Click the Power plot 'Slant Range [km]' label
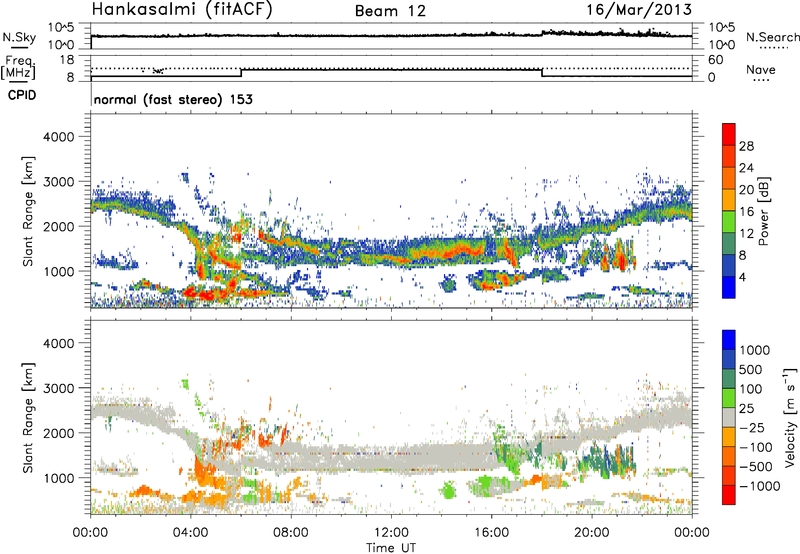The image size is (800, 554). pos(28,211)
